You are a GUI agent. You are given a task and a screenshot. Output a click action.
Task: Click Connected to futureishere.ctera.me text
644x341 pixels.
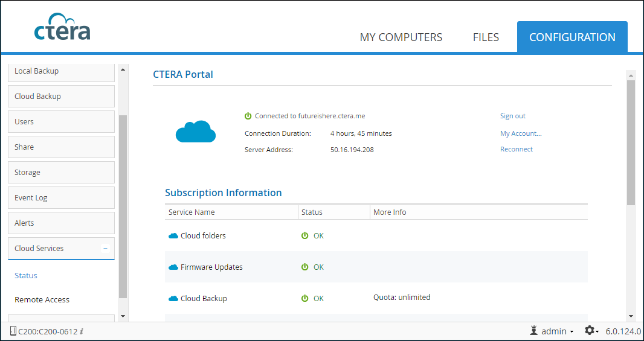[310, 116]
